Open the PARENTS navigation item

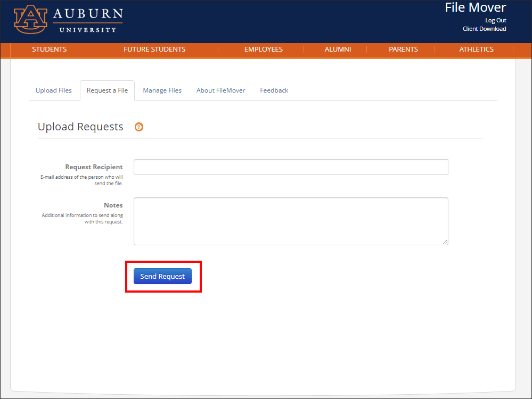pos(403,49)
